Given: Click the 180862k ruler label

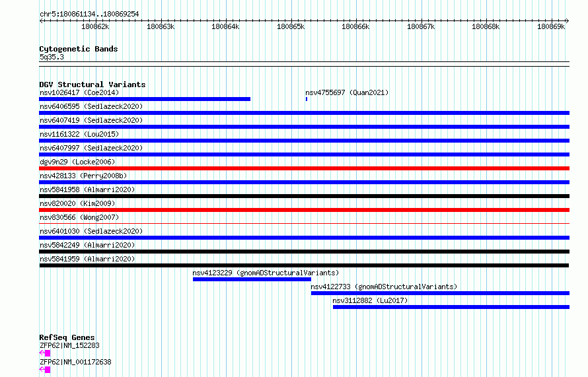Looking at the screenshot, I should tap(95, 26).
